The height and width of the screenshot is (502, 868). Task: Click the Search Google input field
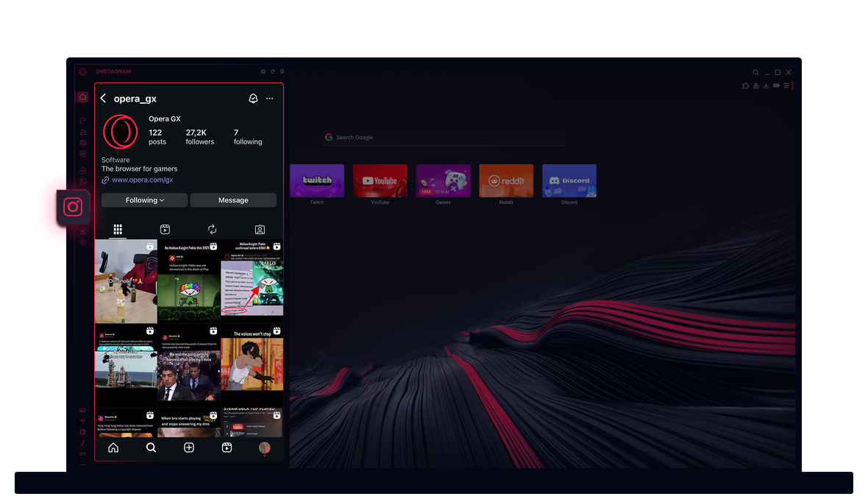[x=443, y=138]
